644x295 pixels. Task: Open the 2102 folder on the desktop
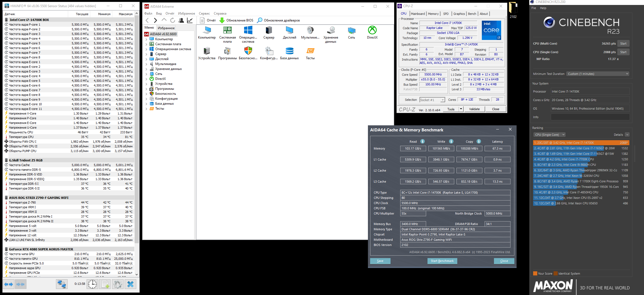pyautogui.click(x=513, y=10)
